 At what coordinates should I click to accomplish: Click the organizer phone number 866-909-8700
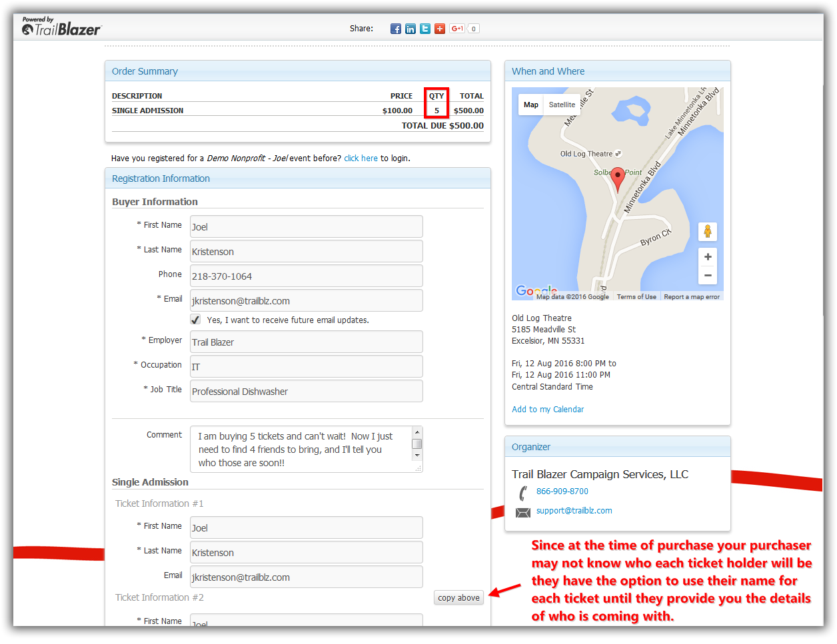pos(562,491)
